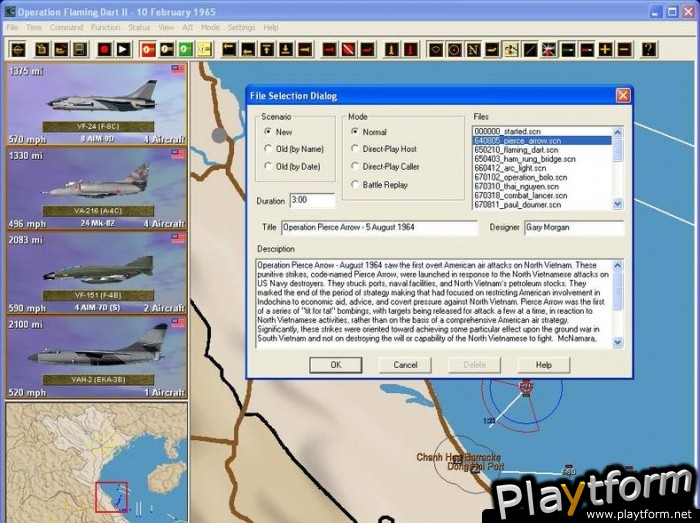The height and width of the screenshot is (523, 700).
Task: Click the circle with center dot toolbar icon
Action: point(454,49)
